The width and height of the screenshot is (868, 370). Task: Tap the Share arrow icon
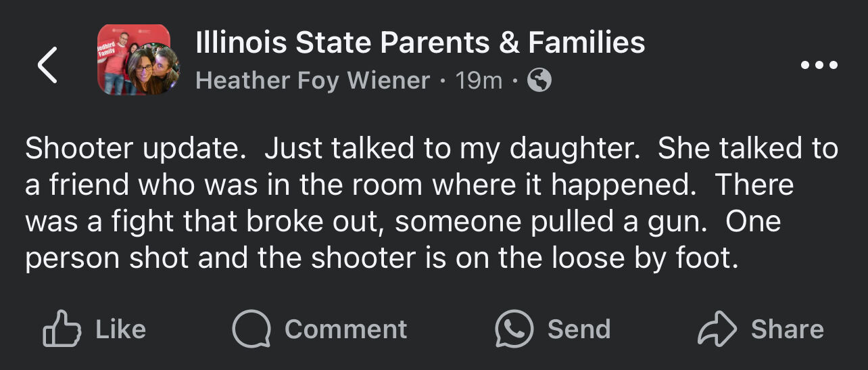[x=717, y=329]
